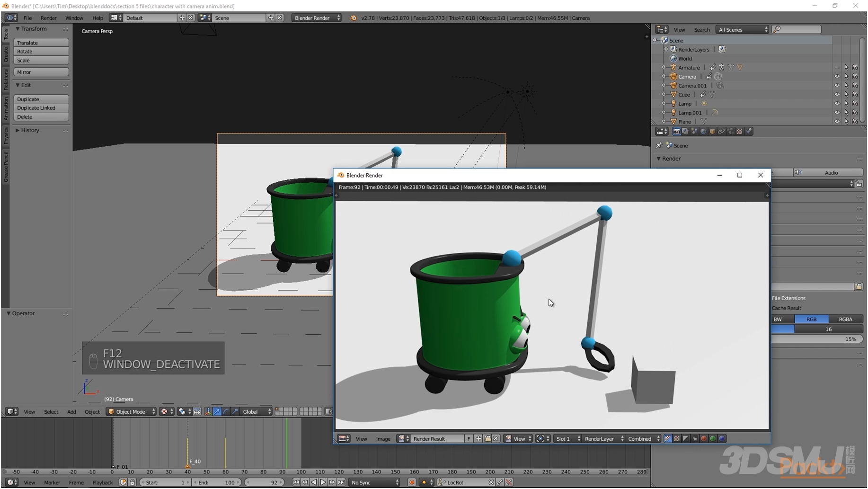Click the blue channel circle in render window
This screenshot has height=489, width=868.
(722, 439)
